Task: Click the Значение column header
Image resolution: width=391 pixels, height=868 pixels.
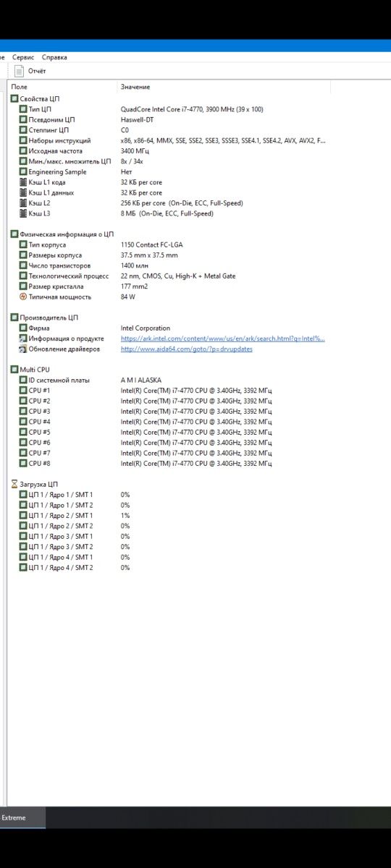Action: pos(224,87)
